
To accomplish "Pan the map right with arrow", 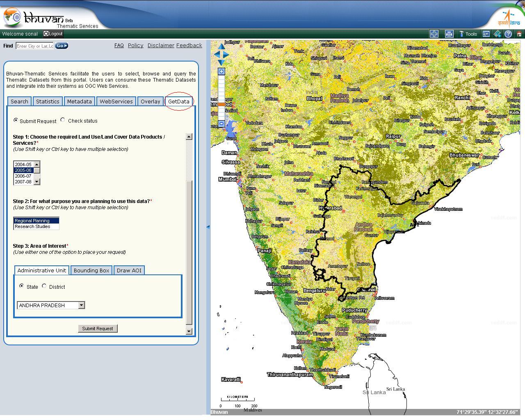I will click(x=226, y=54).
